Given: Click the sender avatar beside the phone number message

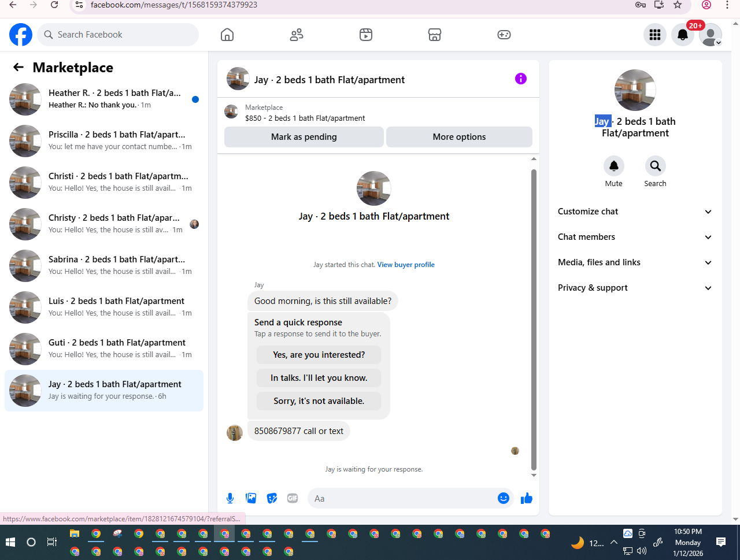Looking at the screenshot, I should tap(235, 433).
